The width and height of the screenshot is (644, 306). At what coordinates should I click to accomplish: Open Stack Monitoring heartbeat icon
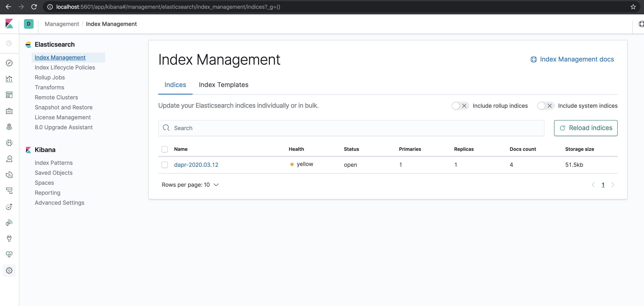point(9,254)
